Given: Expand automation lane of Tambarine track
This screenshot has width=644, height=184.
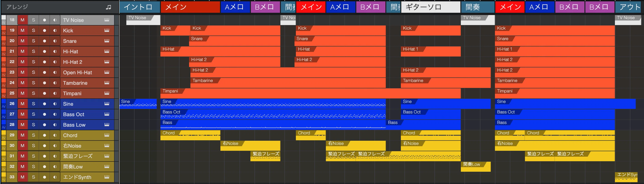Looking at the screenshot, I should click(x=3, y=85).
